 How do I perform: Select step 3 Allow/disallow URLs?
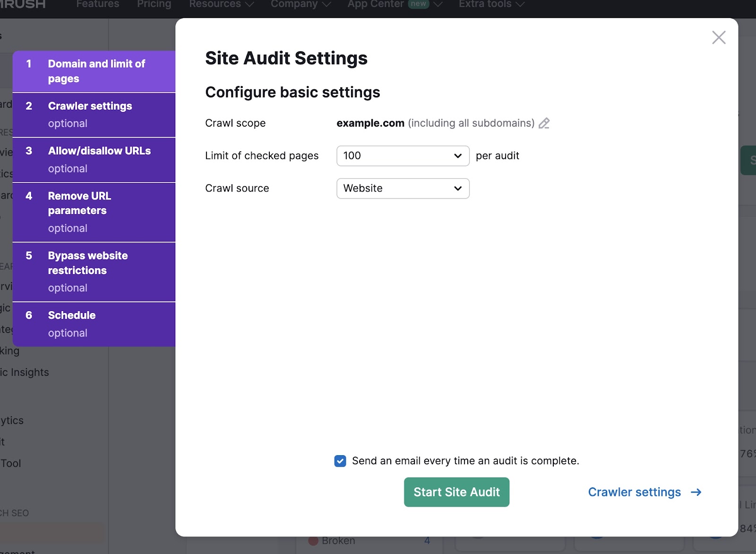94,160
